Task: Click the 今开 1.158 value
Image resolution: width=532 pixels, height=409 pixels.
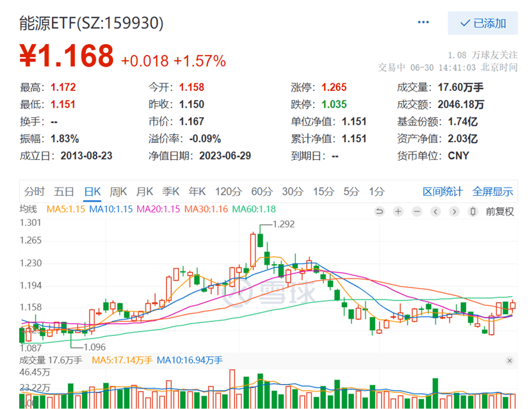Action: coord(191,87)
